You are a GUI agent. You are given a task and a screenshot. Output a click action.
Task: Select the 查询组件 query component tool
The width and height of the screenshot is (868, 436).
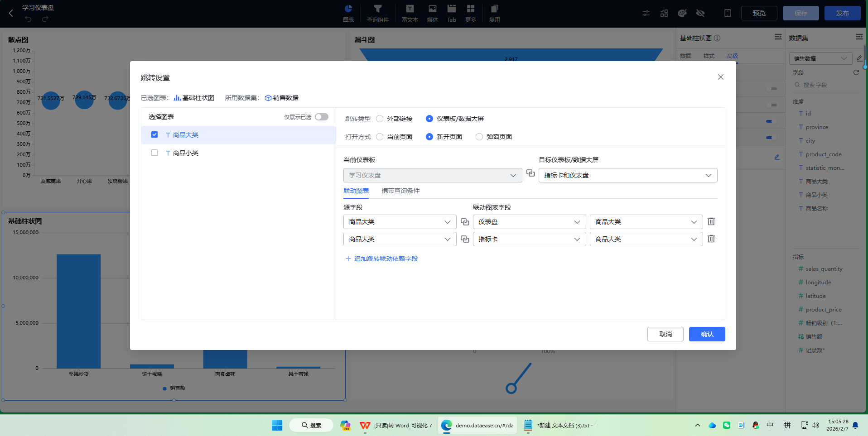coord(378,13)
